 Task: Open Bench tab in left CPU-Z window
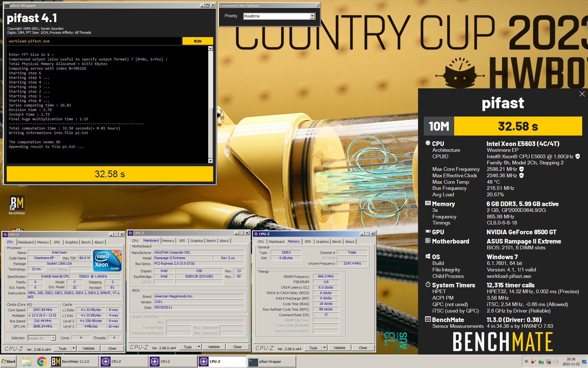(x=86, y=242)
